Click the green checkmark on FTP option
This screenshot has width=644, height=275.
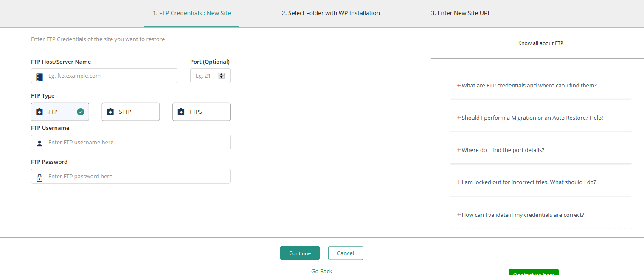tap(80, 112)
